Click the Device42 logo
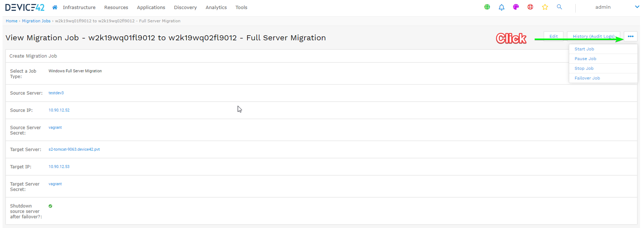Image resolution: width=644 pixels, height=228 pixels. pyautogui.click(x=25, y=7)
